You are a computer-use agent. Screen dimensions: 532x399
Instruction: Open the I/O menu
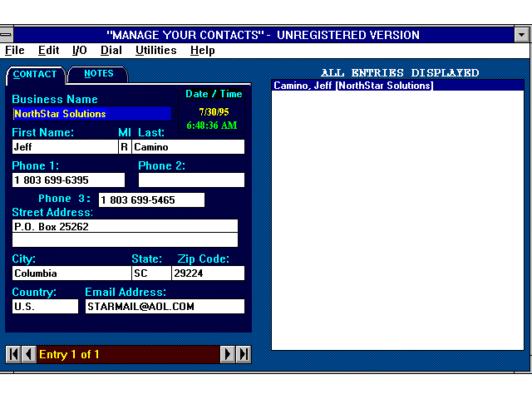tap(80, 50)
